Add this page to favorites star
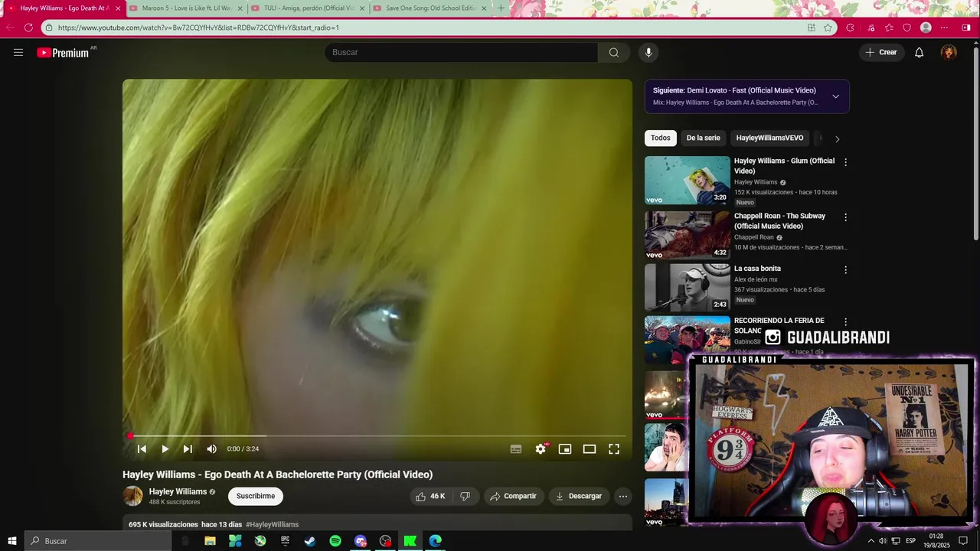This screenshot has height=551, width=980. (x=828, y=28)
